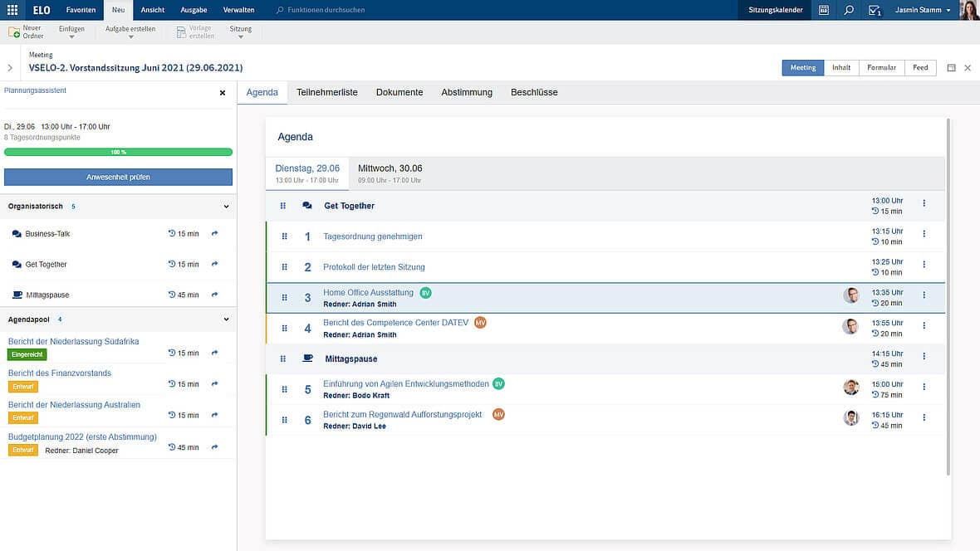The image size is (980, 551).
Task: Open the tasks checkmark icon in top bar
Action: coord(874,10)
